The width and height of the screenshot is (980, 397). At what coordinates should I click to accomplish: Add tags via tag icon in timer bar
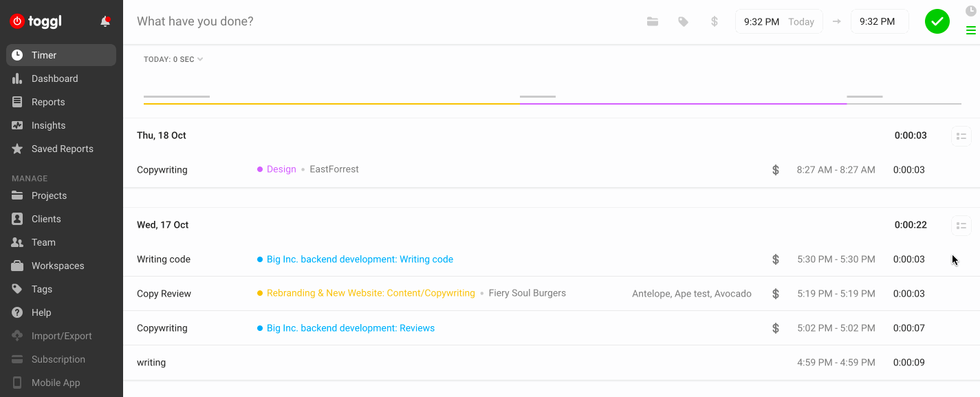pos(684,22)
